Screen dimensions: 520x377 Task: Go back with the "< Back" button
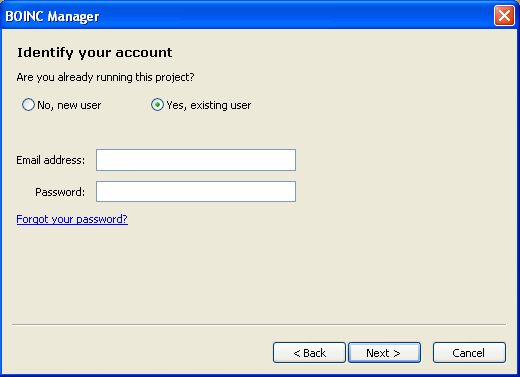(x=309, y=353)
